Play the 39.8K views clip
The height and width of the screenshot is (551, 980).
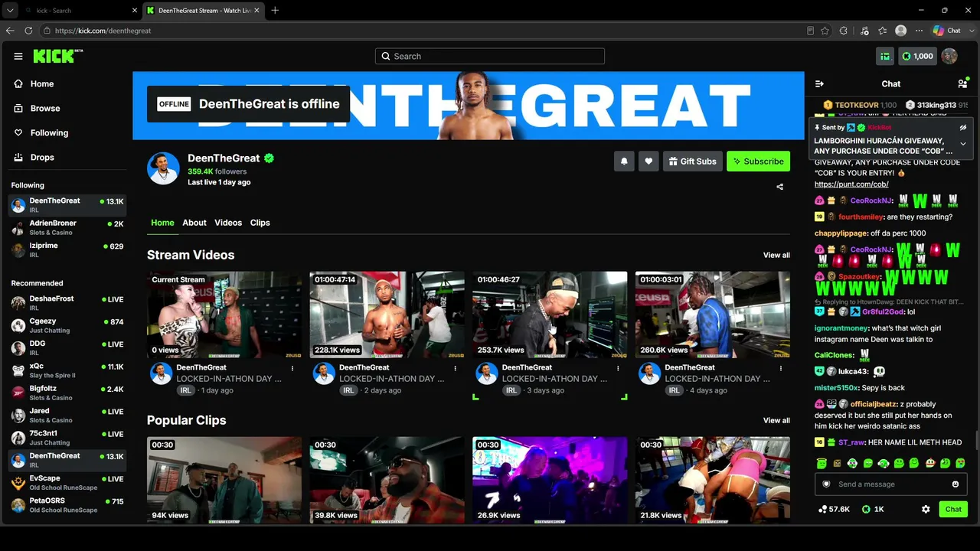tap(387, 480)
